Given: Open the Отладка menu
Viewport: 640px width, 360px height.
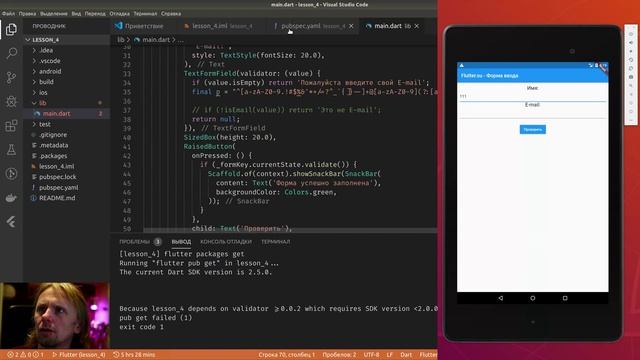Looking at the screenshot, I should click(x=120, y=13).
